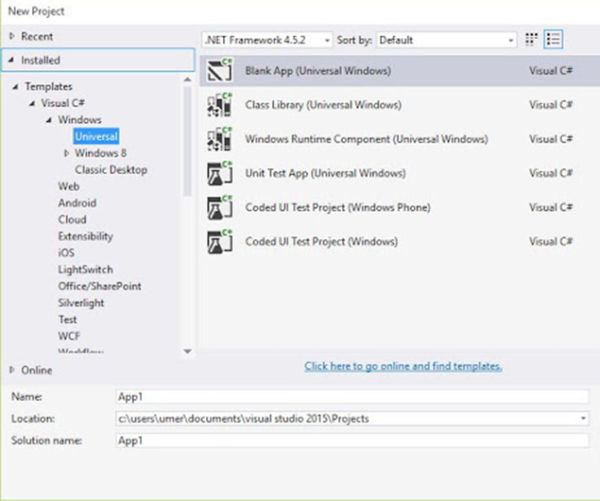
Task: Select Windows Runtime Component (Universal Windows) name
Action: 367,139
